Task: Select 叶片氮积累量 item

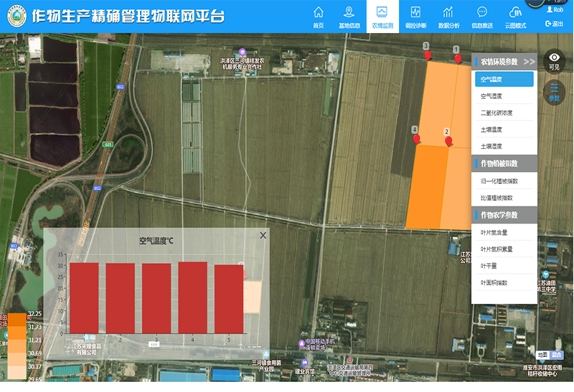Action: [504, 249]
